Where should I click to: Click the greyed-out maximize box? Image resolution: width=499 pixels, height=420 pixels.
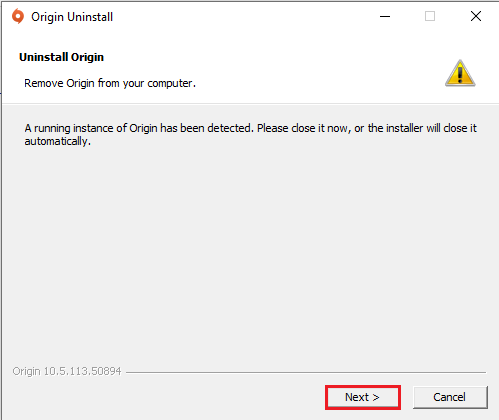pos(430,16)
